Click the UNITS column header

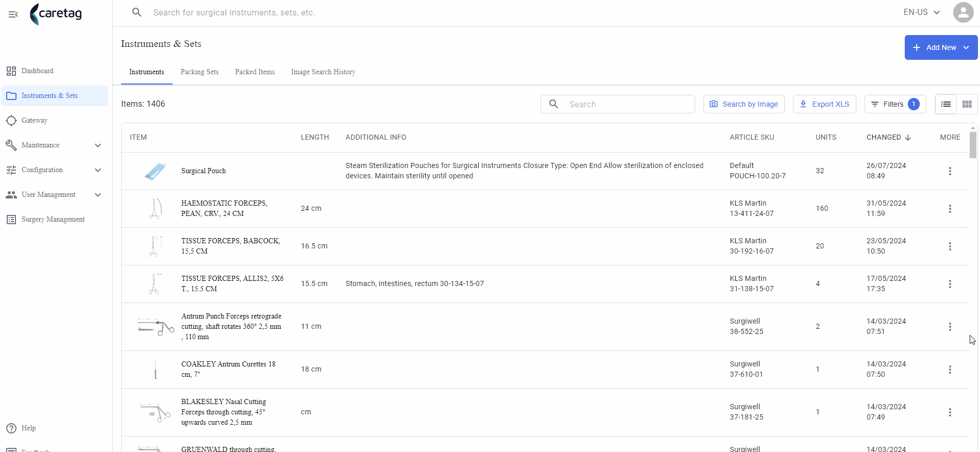(x=825, y=138)
